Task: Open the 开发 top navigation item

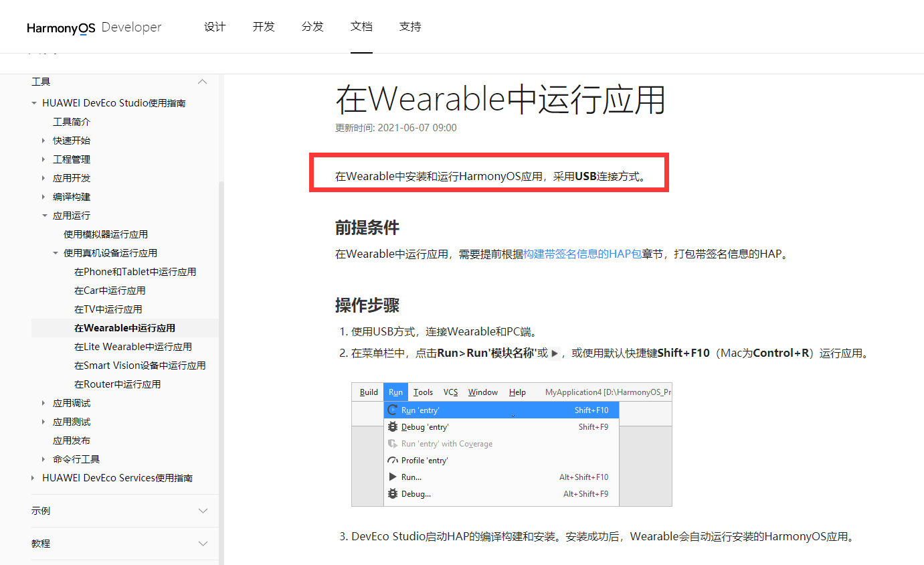Action: click(264, 27)
